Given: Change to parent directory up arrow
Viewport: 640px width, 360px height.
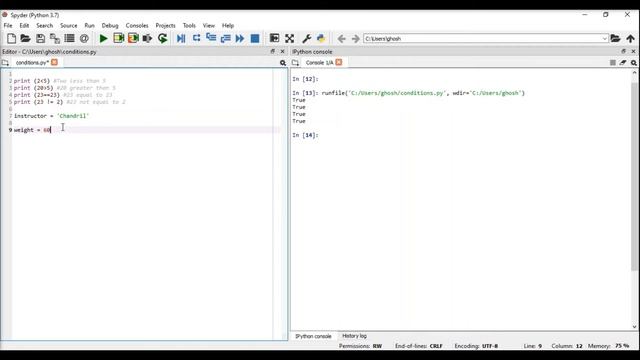Looking at the screenshot, I should [631, 38].
